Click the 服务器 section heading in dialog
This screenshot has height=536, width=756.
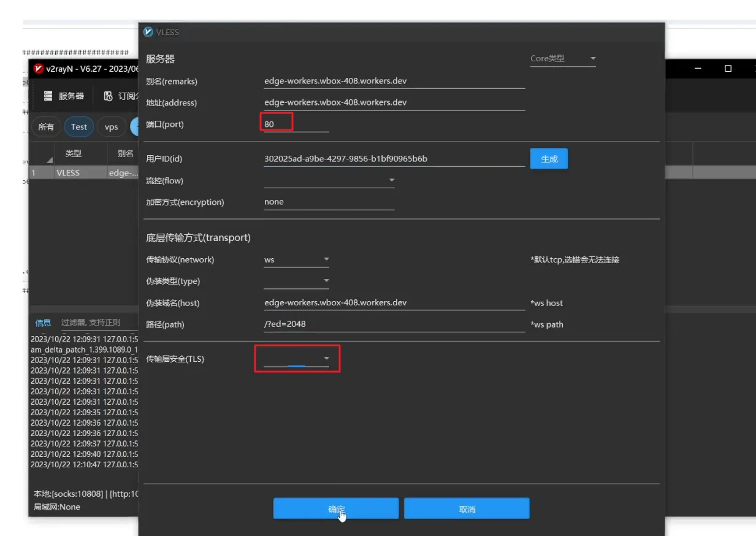160,59
